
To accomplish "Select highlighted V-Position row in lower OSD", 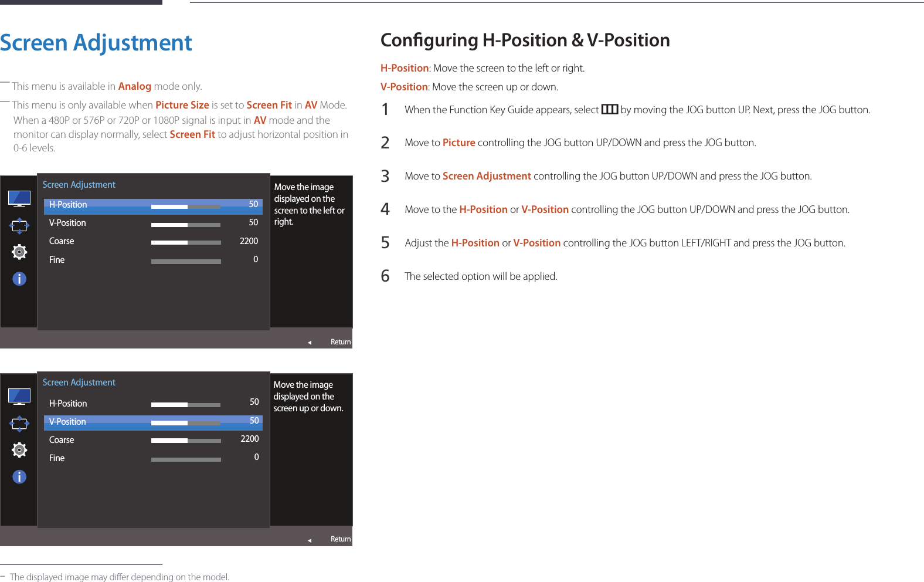I will (153, 422).
